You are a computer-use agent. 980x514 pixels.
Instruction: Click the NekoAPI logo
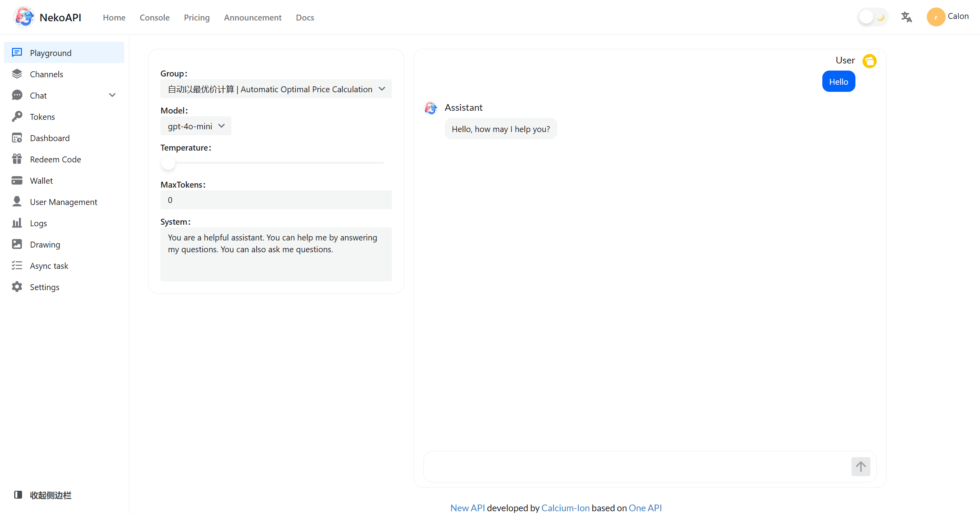click(x=24, y=17)
